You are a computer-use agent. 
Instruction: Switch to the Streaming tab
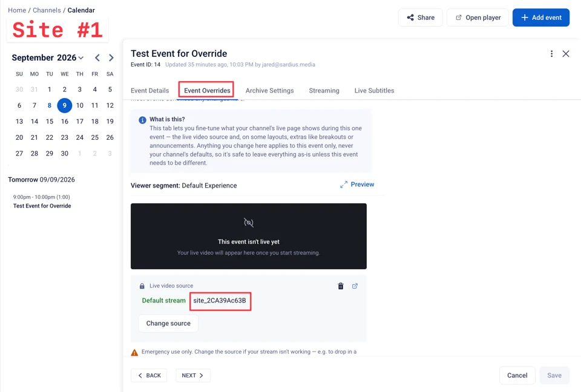click(324, 90)
